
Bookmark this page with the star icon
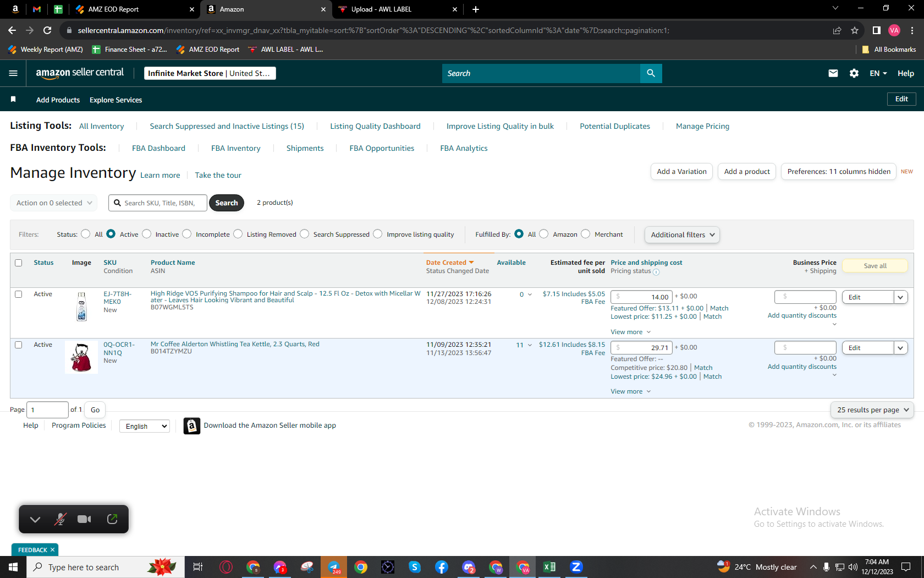click(x=855, y=30)
